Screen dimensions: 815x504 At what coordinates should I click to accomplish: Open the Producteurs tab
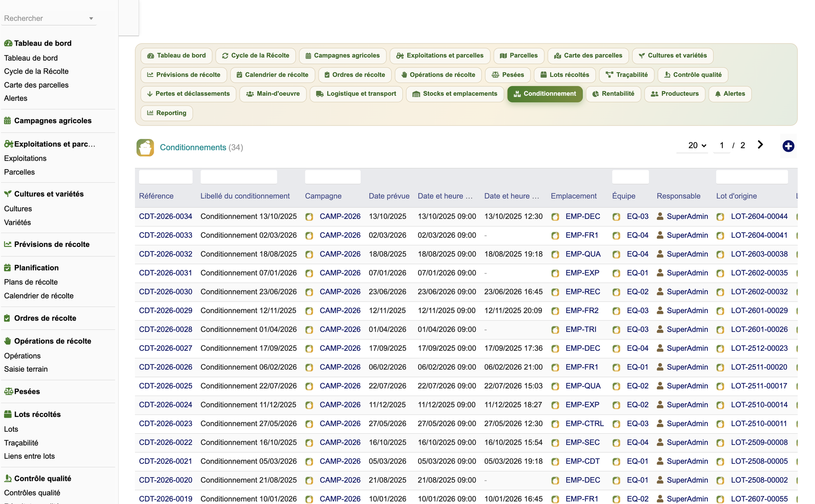[675, 94]
